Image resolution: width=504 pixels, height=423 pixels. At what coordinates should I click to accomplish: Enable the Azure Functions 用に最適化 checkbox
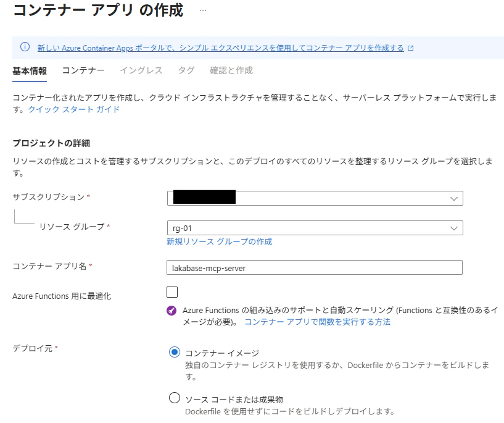[x=172, y=292]
